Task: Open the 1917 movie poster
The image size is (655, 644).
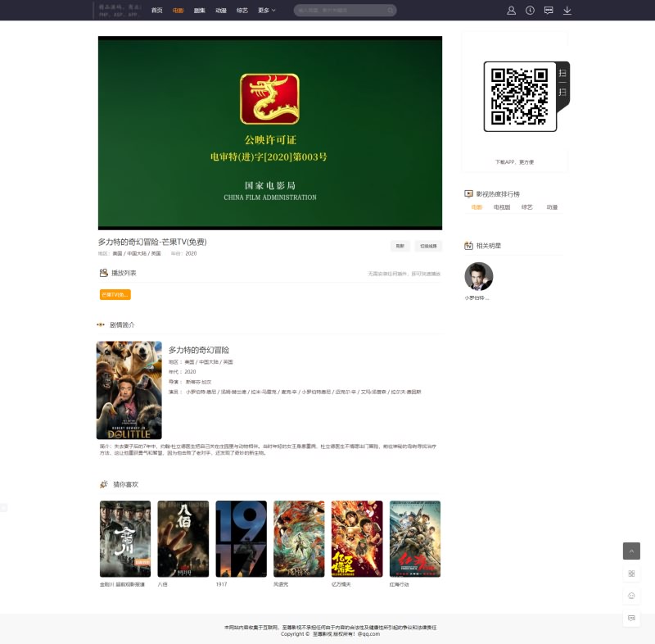Action: click(x=241, y=538)
